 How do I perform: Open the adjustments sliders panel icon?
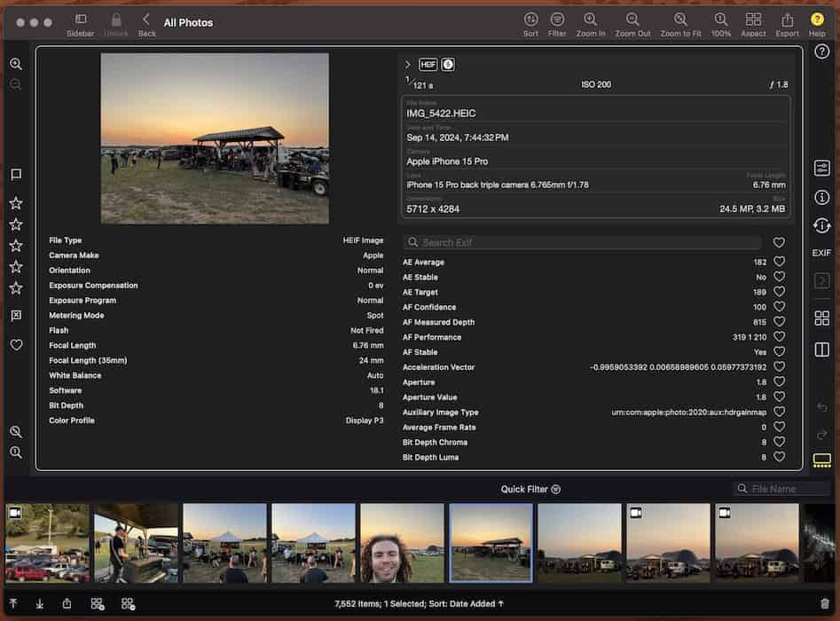pos(821,168)
